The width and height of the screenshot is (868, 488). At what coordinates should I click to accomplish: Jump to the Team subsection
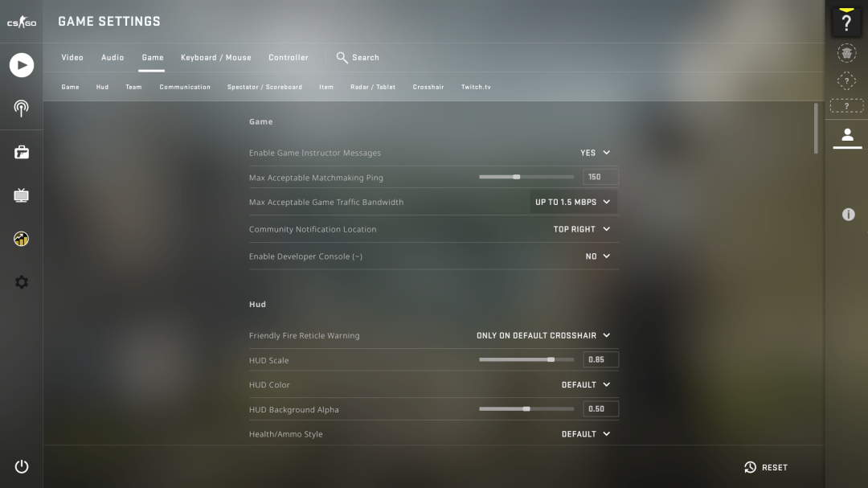tap(133, 87)
